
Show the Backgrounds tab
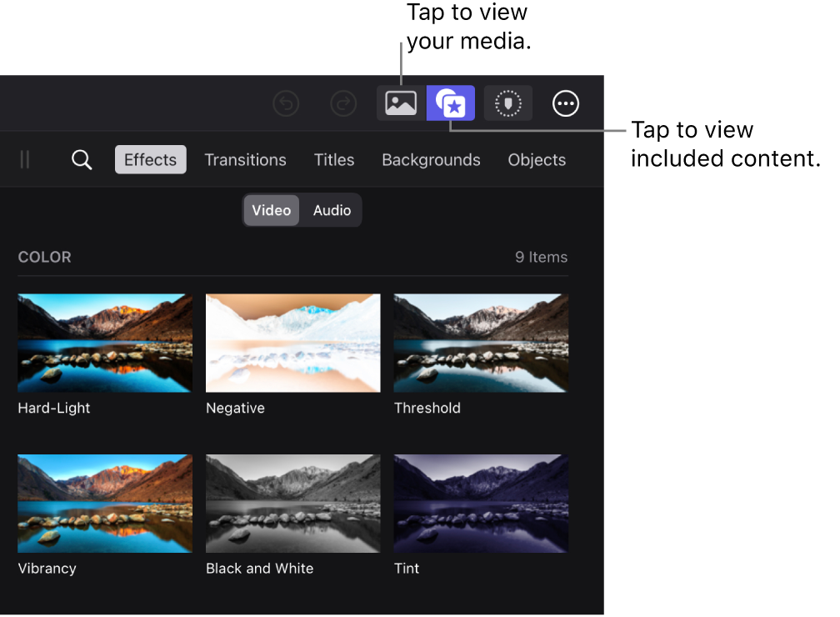[431, 160]
